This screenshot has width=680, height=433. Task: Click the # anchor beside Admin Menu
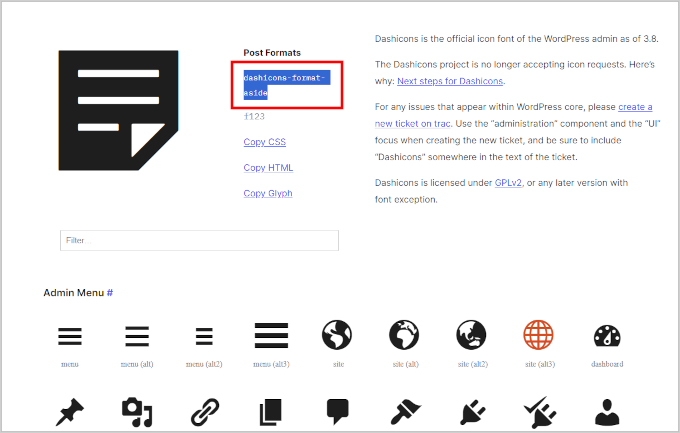(110, 293)
